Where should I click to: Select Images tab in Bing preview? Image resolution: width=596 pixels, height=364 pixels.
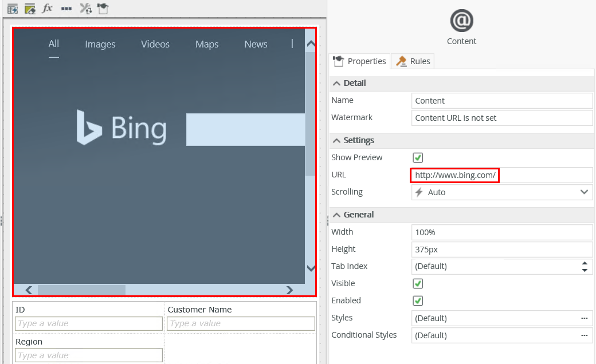(x=100, y=44)
